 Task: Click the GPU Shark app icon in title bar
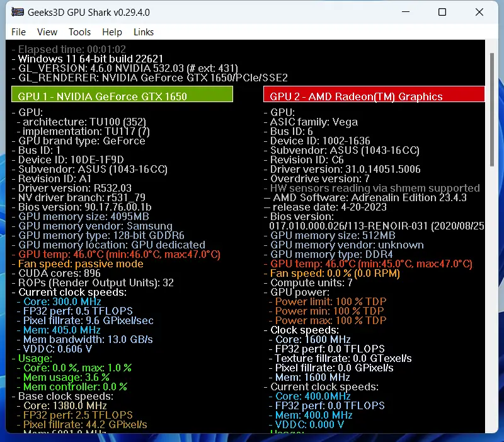click(18, 12)
